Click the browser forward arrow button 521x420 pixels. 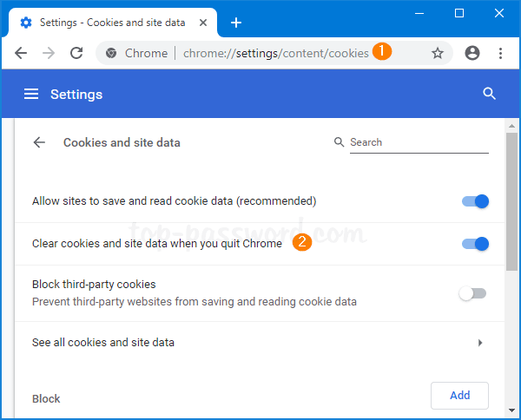coord(49,53)
